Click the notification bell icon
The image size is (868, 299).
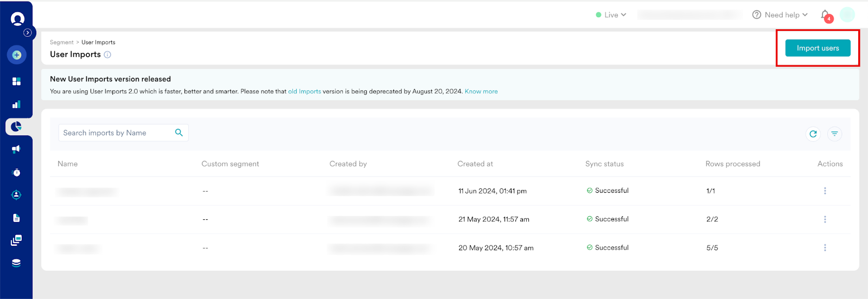pyautogui.click(x=825, y=15)
